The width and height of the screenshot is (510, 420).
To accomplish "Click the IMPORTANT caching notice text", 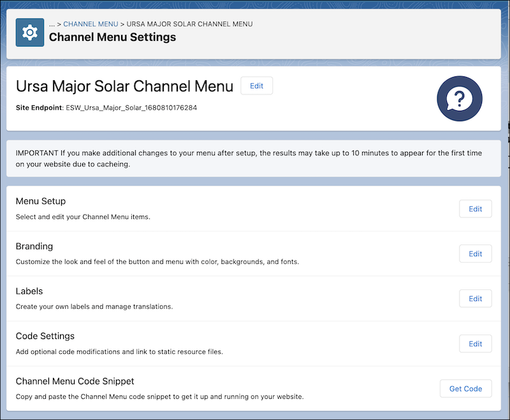I will (249, 158).
